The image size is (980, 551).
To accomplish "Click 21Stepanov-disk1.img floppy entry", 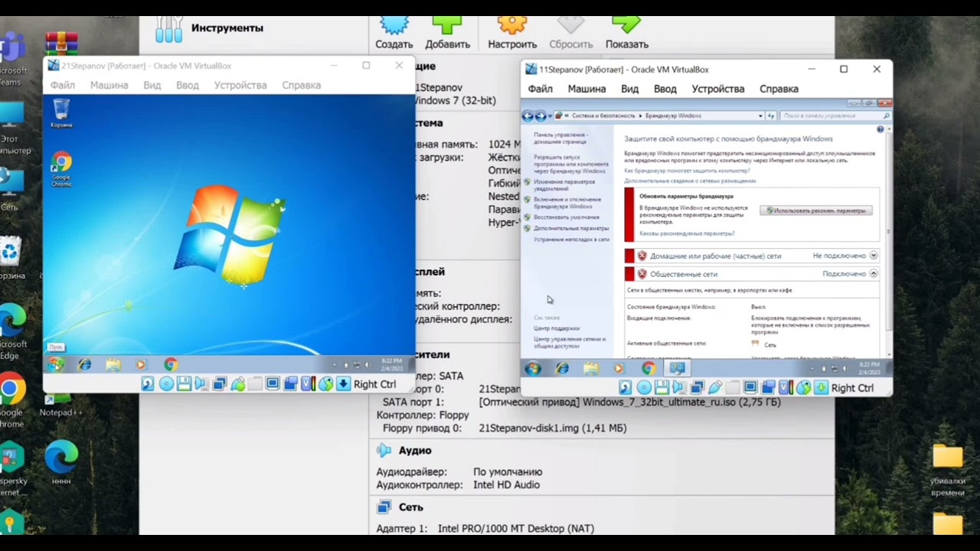I will tap(552, 429).
